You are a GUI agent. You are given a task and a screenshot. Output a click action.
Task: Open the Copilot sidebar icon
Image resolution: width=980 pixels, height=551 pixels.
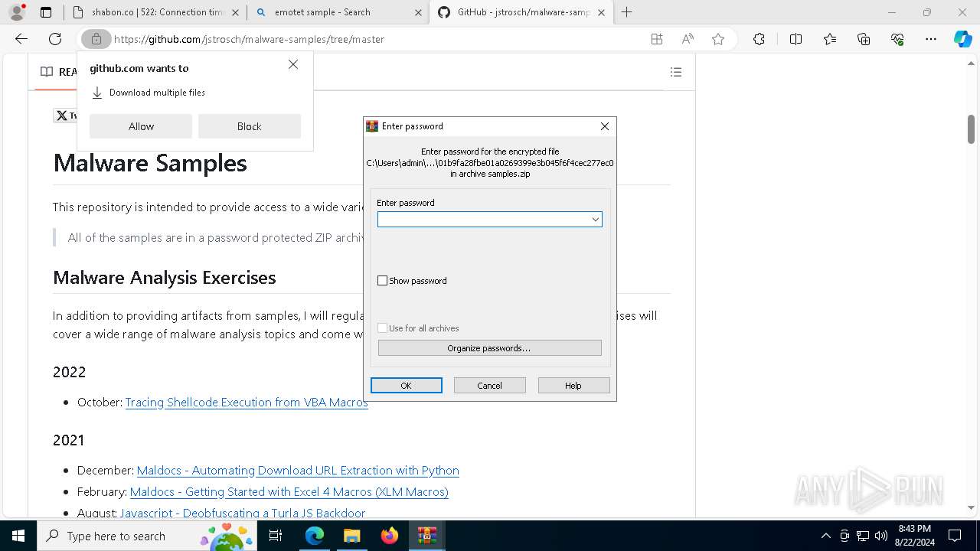coord(962,39)
